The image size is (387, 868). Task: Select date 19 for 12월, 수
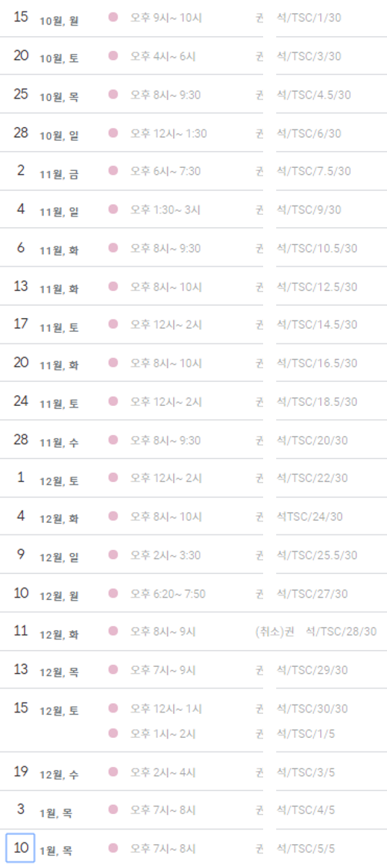pos(21,771)
